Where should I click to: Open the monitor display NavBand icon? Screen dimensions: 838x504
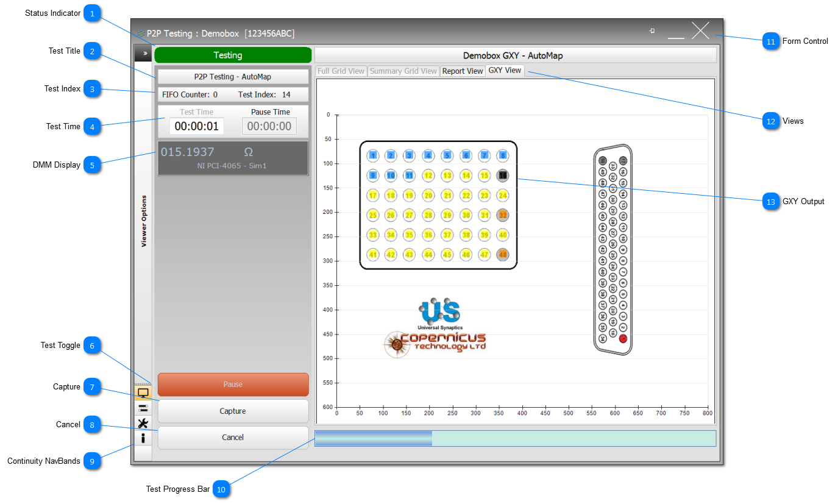[143, 392]
